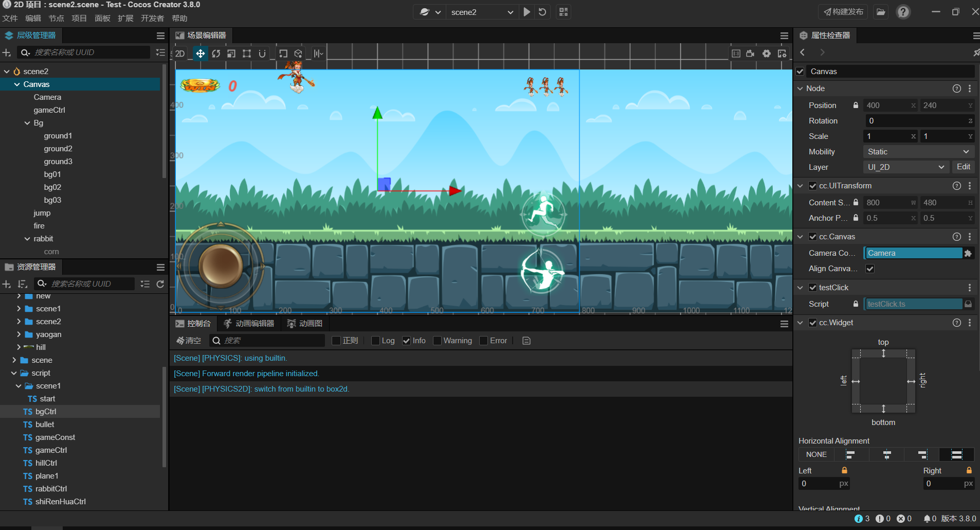This screenshot has height=530, width=980.
Task: Collapse the script assets folder
Action: (x=14, y=373)
